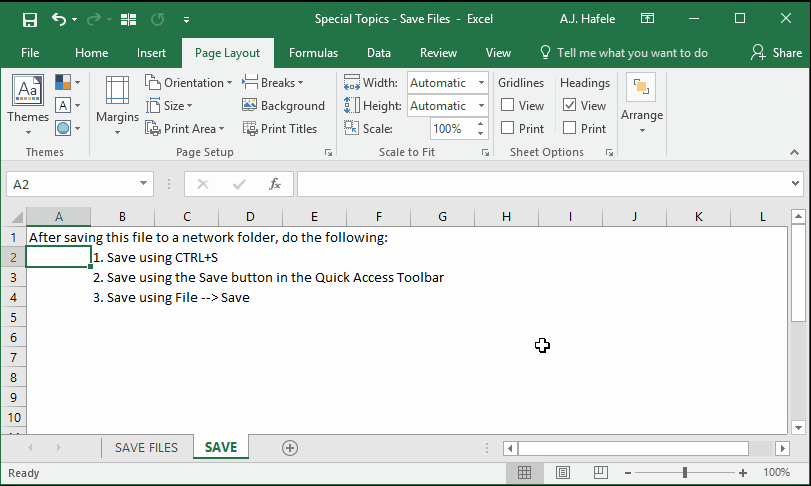Expand the formula bar chevron
The width and height of the screenshot is (811, 486).
click(x=795, y=183)
